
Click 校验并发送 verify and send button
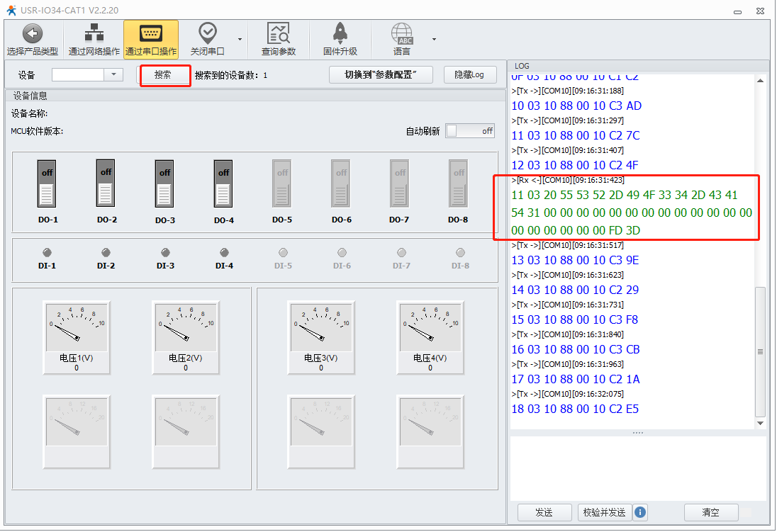click(x=605, y=512)
